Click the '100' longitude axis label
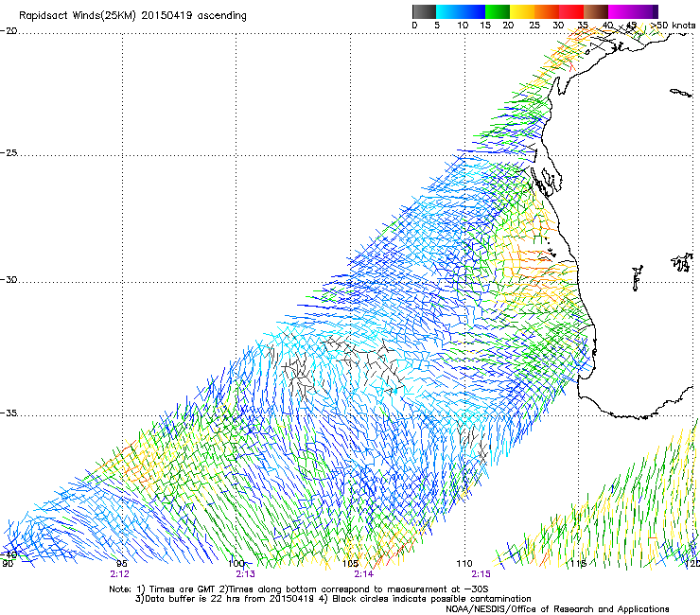Image resolution: width=700 pixels, height=615 pixels. (x=236, y=564)
